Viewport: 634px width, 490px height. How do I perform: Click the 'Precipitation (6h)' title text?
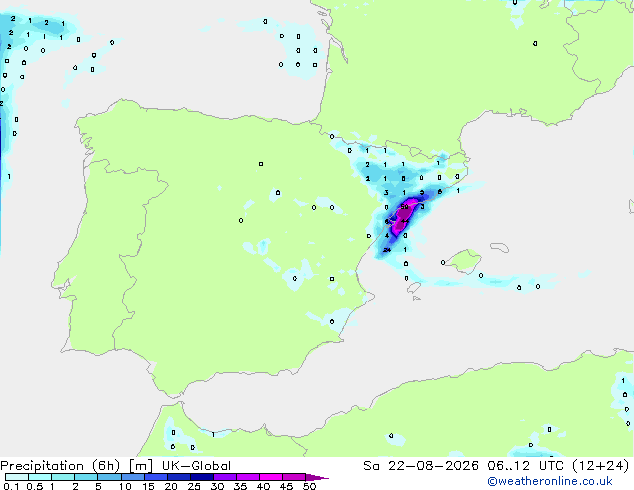pos(60,466)
